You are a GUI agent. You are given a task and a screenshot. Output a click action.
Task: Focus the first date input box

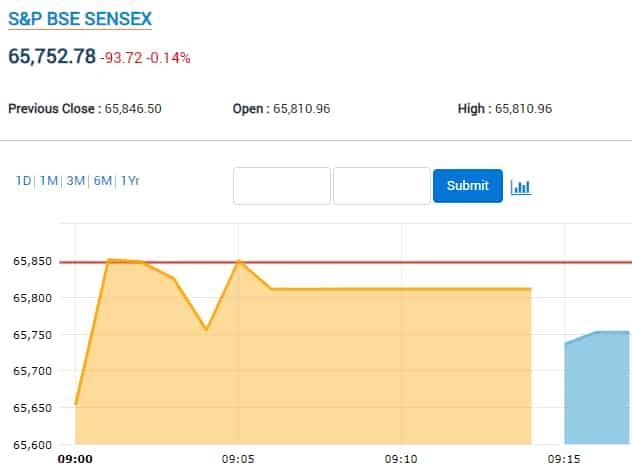pyautogui.click(x=282, y=186)
